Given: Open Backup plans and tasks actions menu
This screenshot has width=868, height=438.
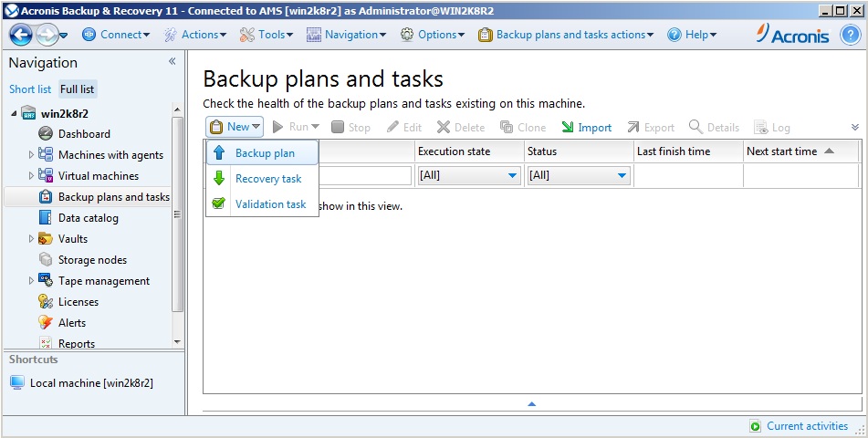Looking at the screenshot, I should [566, 35].
